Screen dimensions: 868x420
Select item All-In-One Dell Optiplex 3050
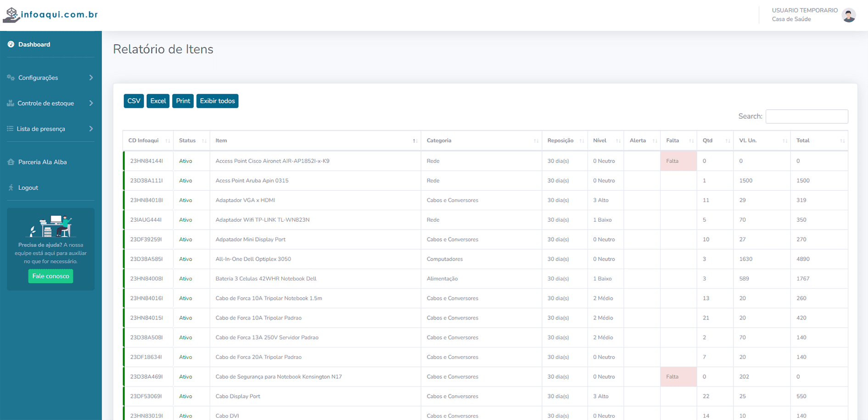coord(253,259)
